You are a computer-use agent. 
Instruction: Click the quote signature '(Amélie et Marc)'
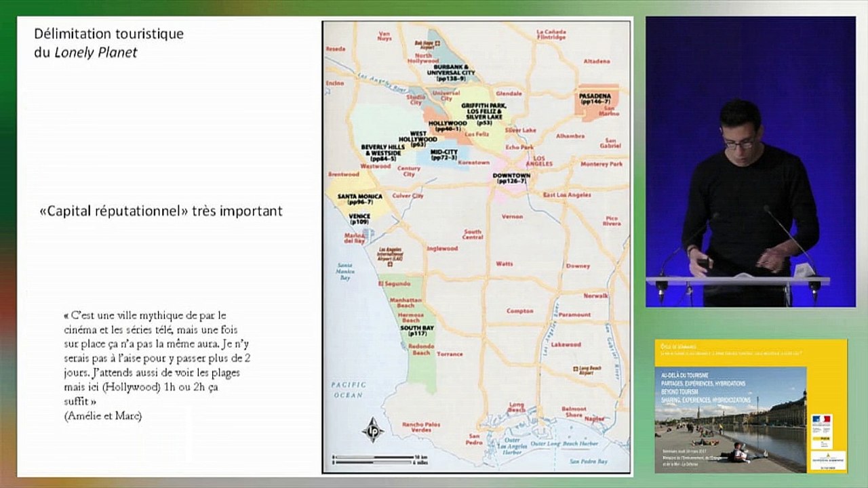(x=103, y=416)
